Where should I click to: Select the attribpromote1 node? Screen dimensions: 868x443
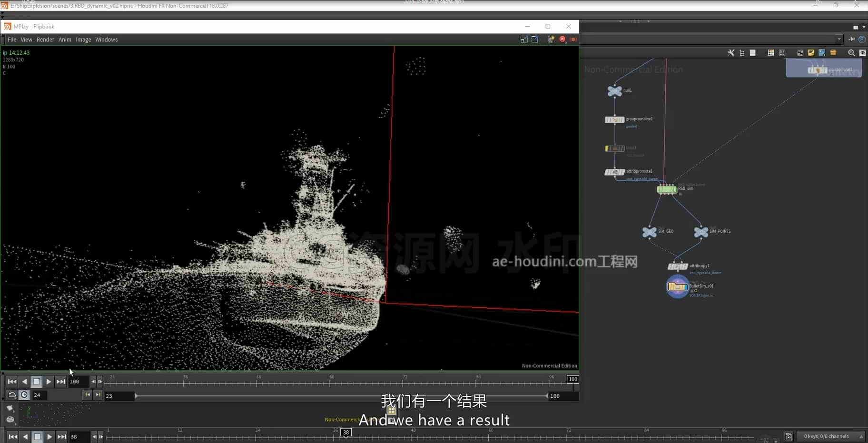pyautogui.click(x=614, y=172)
